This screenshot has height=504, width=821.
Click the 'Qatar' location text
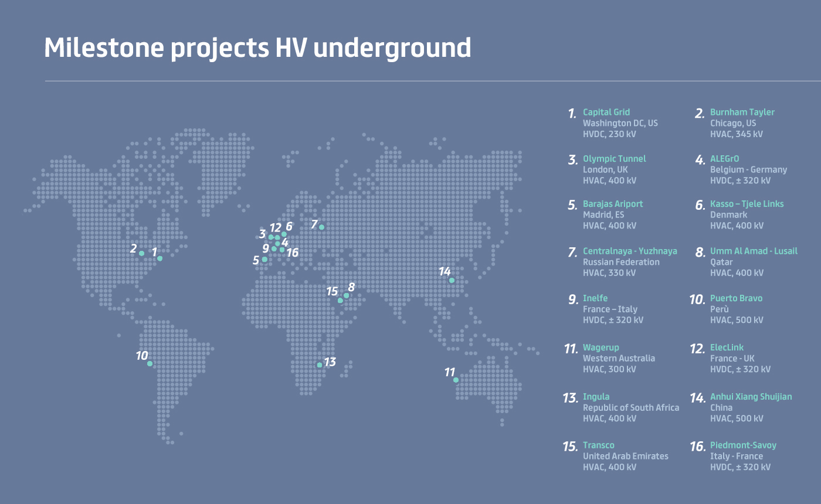pyautogui.click(x=721, y=262)
